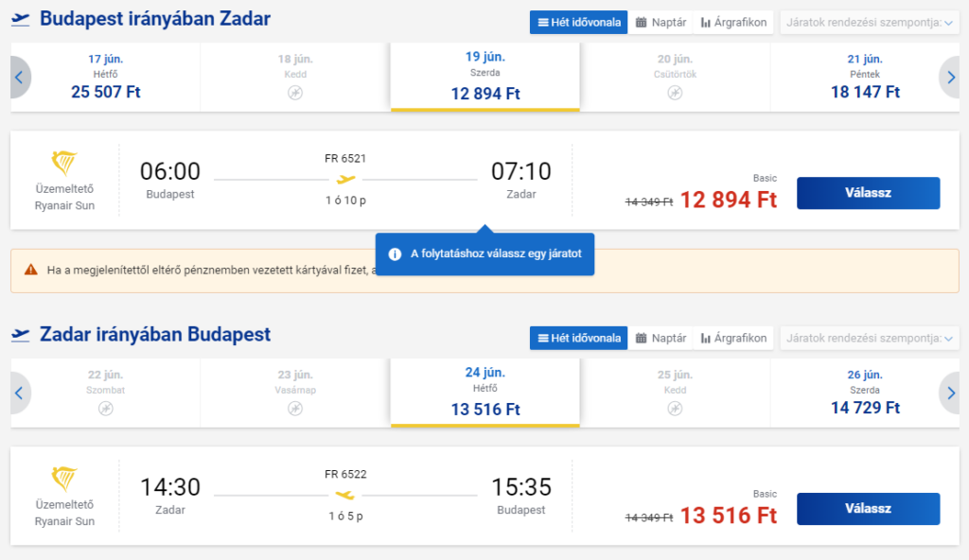Pick 26 jún. Szerda return date

[x=865, y=394]
